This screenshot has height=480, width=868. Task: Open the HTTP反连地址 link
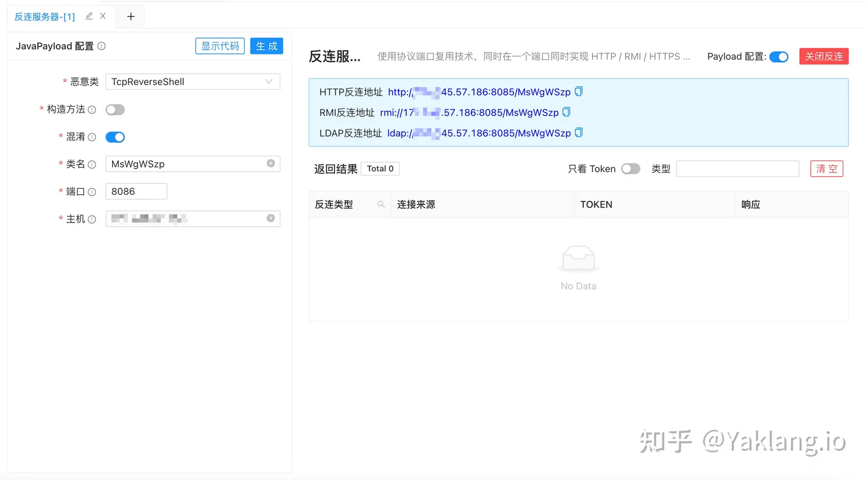[479, 92]
